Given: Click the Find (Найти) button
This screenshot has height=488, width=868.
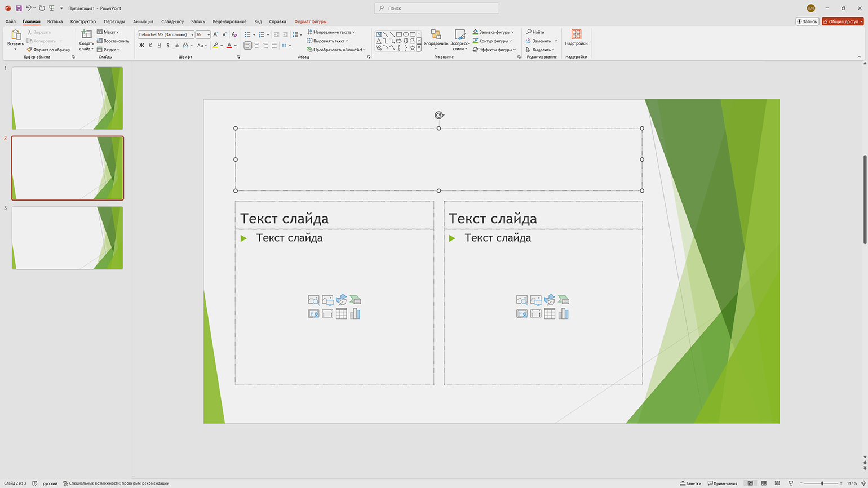Looking at the screenshot, I should click(x=535, y=32).
